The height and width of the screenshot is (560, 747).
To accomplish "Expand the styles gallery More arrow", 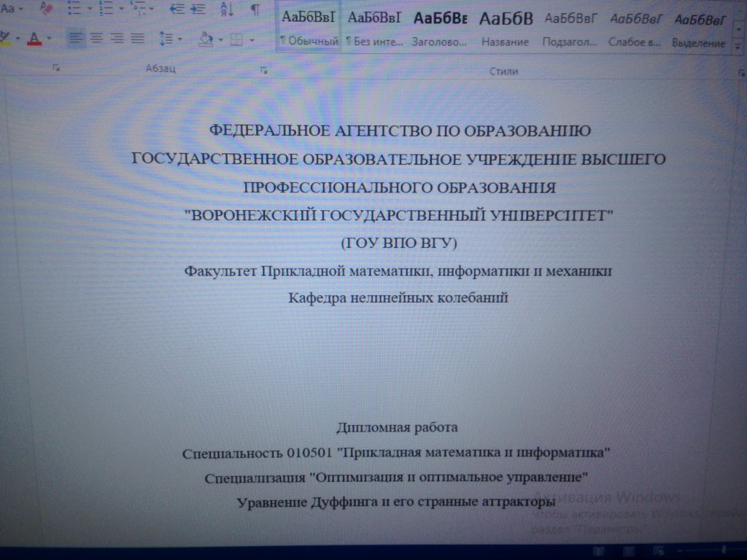I will click(x=738, y=47).
